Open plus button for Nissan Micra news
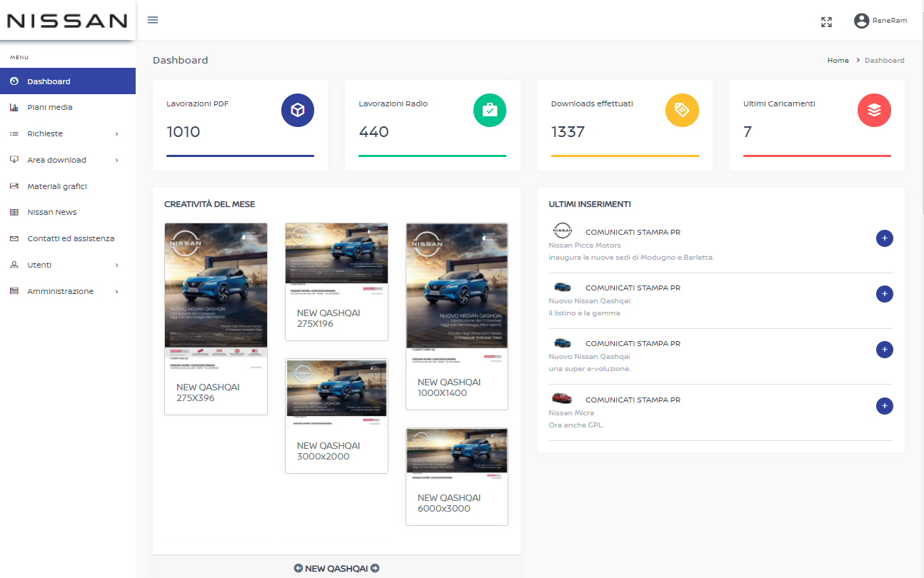Screen dimensions: 924x578 tap(884, 406)
